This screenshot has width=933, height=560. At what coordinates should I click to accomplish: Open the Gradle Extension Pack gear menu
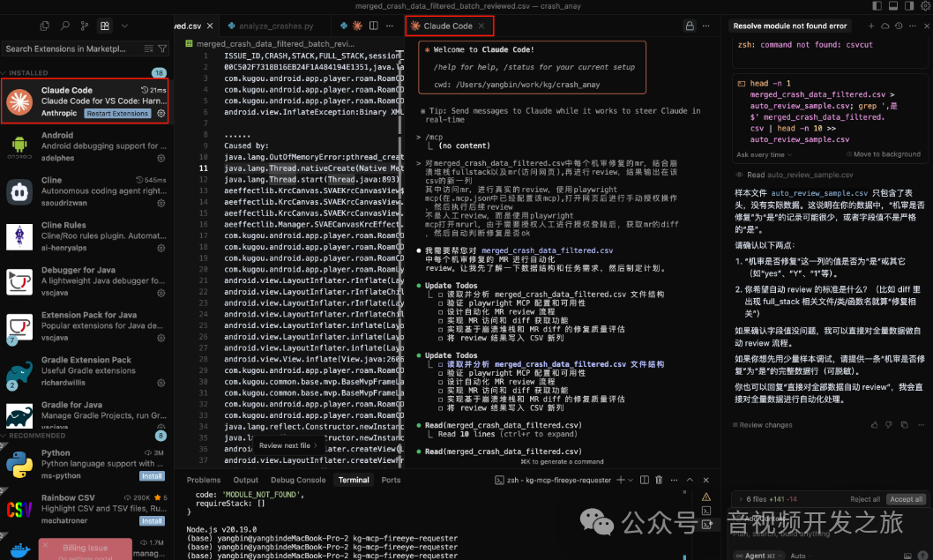coord(160,383)
